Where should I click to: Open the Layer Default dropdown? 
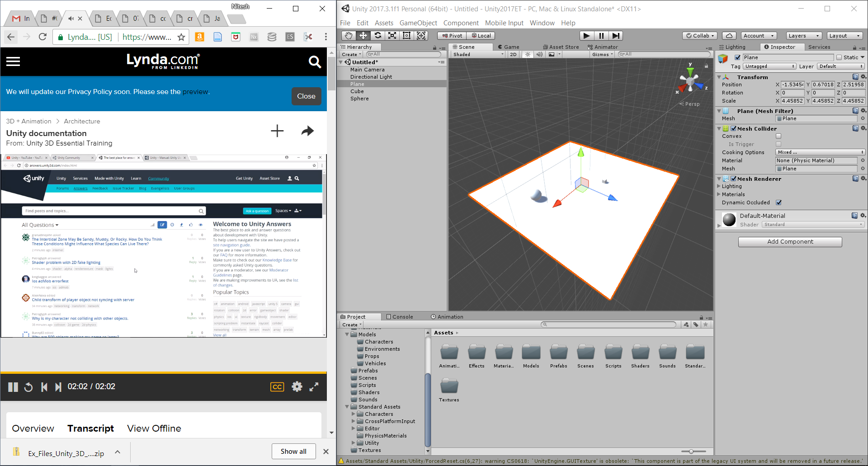click(841, 66)
